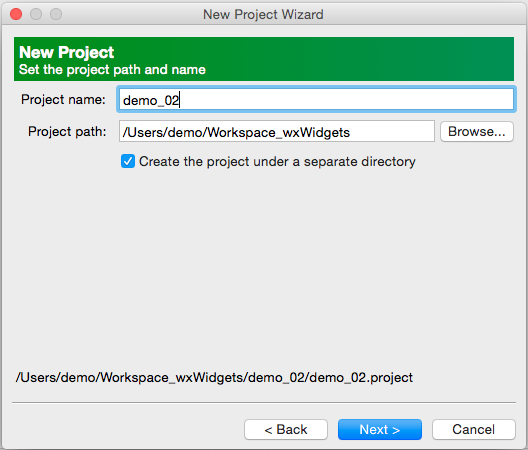Click the 'Create the project under a separate directory' label
528x450 pixels.
pyautogui.click(x=277, y=162)
